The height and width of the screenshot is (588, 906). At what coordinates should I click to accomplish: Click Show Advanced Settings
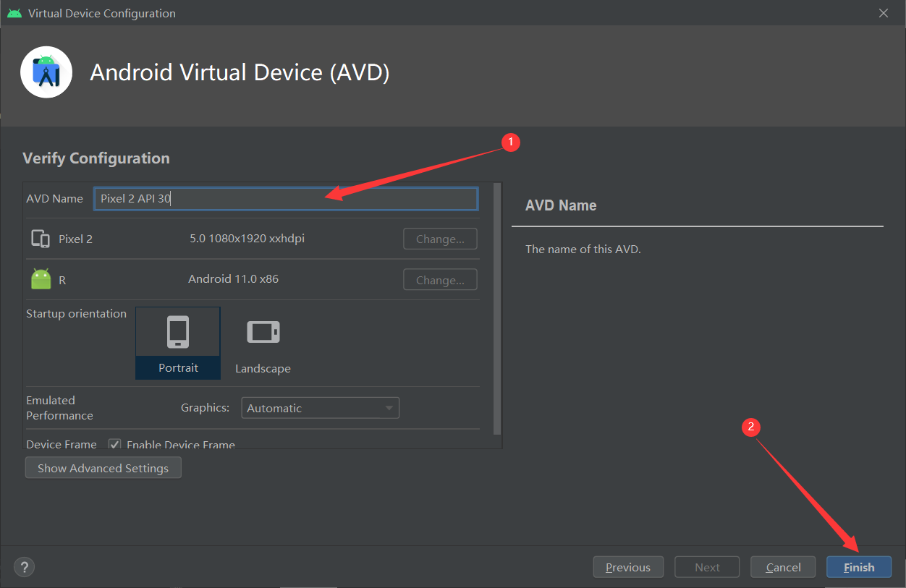[103, 467]
